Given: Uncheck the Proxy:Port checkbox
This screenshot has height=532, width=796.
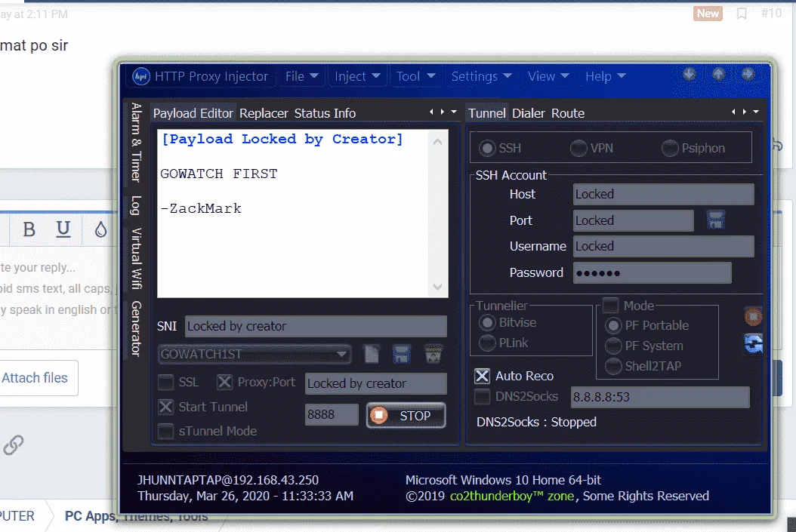Looking at the screenshot, I should 224,382.
